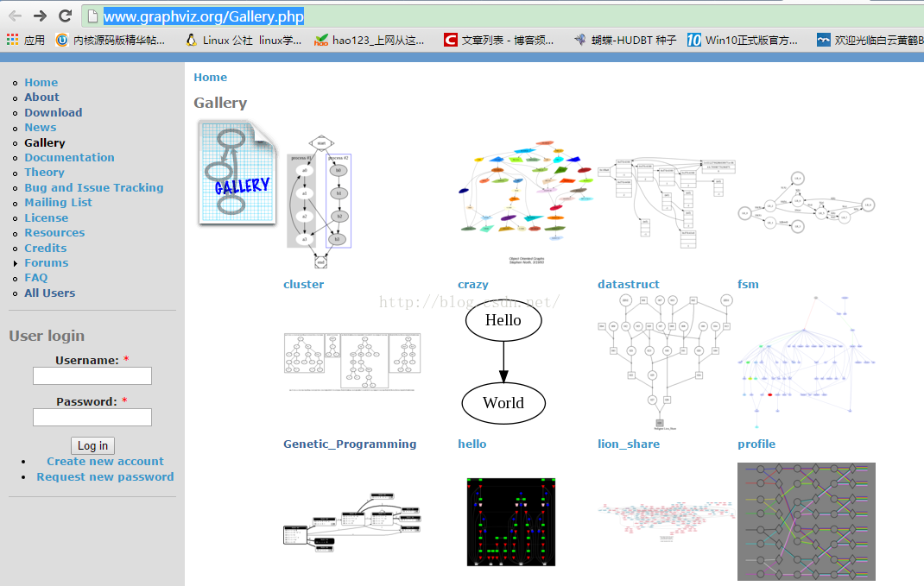Click the datastruct caption link
The height and width of the screenshot is (586, 924).
[x=628, y=285]
